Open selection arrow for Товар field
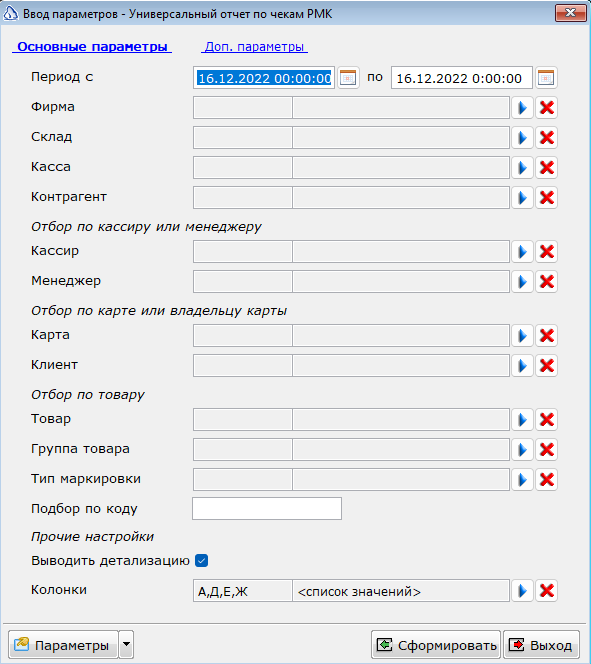This screenshot has width=591, height=664. click(522, 420)
